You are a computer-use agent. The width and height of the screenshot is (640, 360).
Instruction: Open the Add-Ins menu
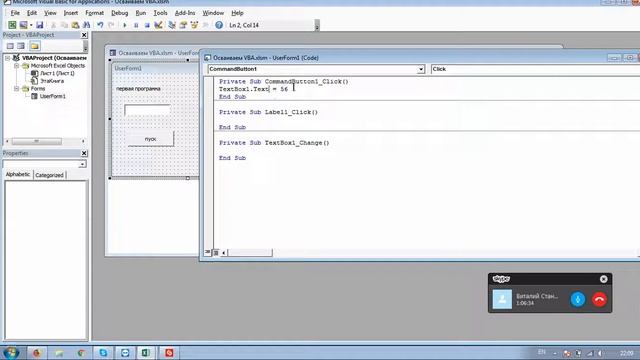tap(185, 13)
